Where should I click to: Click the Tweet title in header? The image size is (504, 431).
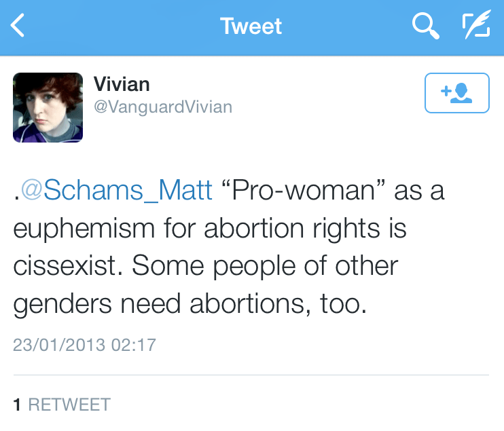pos(251,26)
